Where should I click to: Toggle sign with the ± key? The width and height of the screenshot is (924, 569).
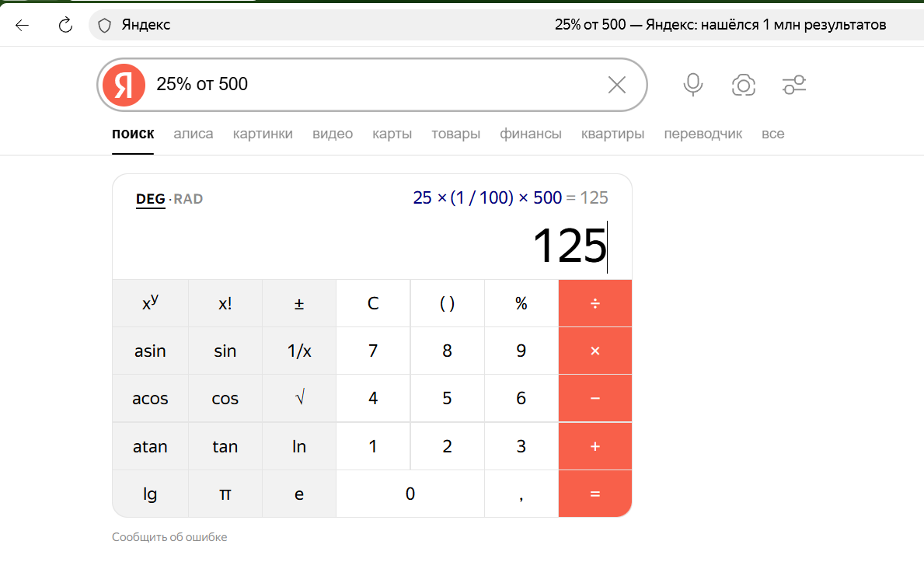[298, 303]
